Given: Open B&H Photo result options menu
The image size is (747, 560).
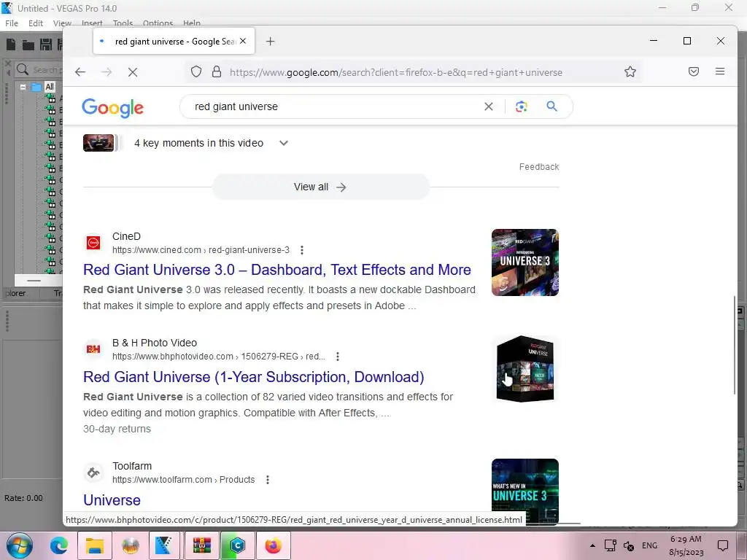Looking at the screenshot, I should 337,357.
